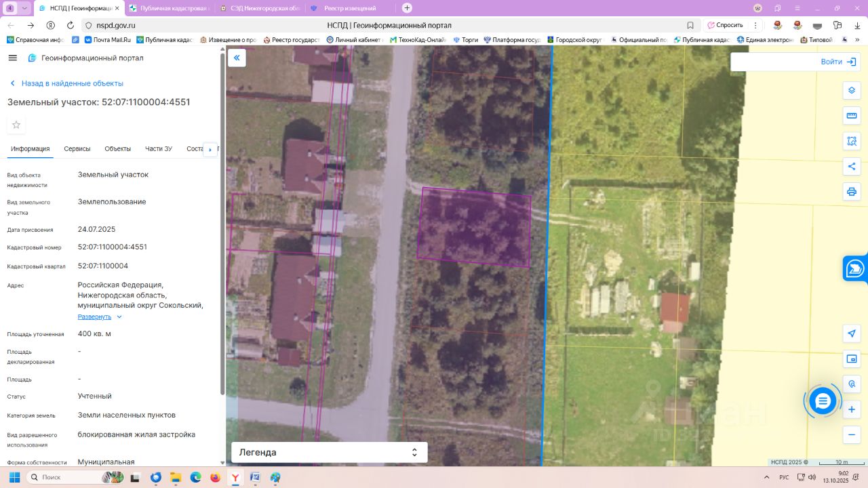The width and height of the screenshot is (868, 488).
Task: Switch to the Объекты tab
Action: 118,149
